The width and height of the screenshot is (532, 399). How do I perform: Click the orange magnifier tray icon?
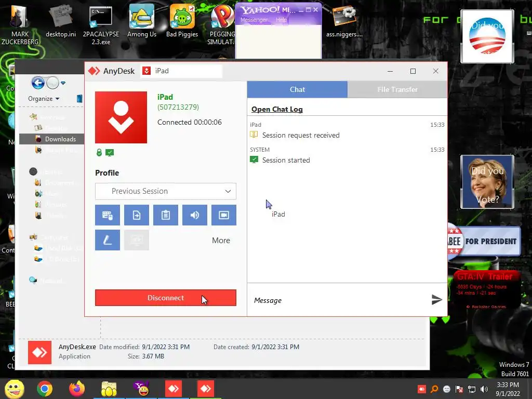(434, 389)
